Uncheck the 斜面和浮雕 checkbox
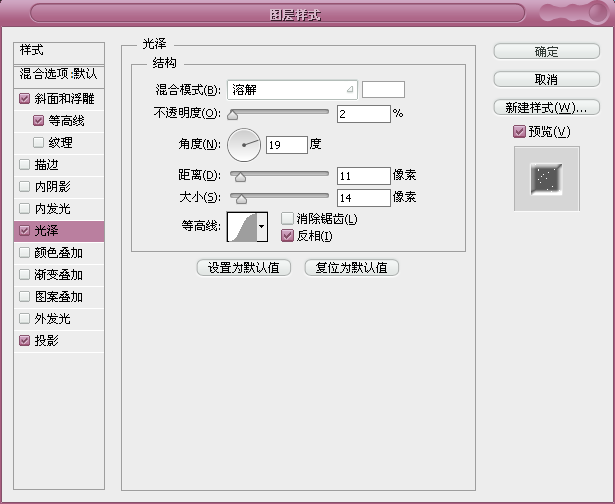The height and width of the screenshot is (504, 615). click(x=24, y=98)
